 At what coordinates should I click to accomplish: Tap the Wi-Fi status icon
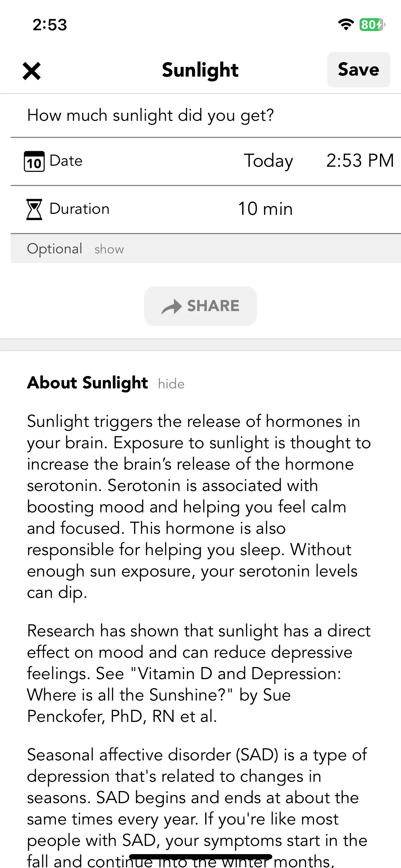[x=346, y=25]
